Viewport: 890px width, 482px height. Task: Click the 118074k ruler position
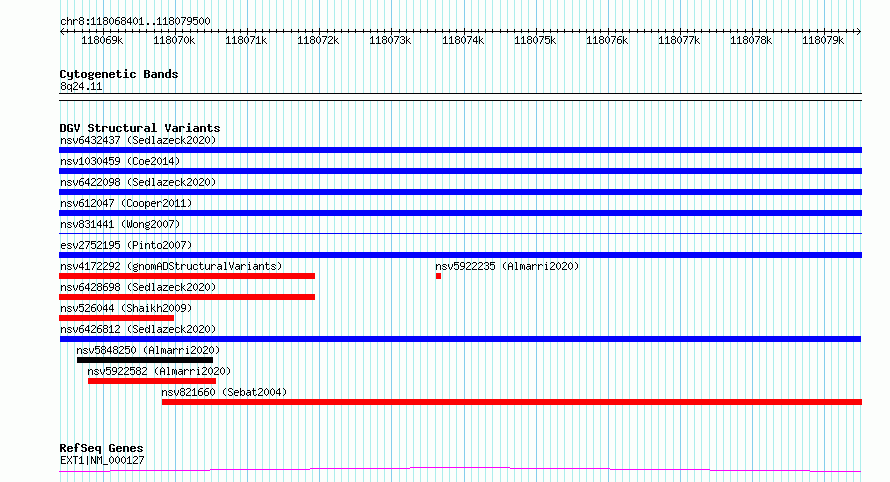463,40
